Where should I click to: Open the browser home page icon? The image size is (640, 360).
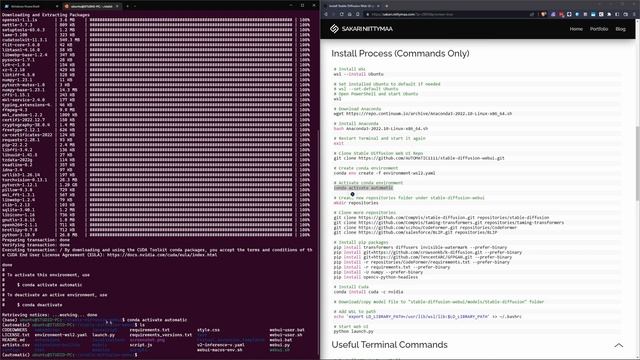point(350,14)
